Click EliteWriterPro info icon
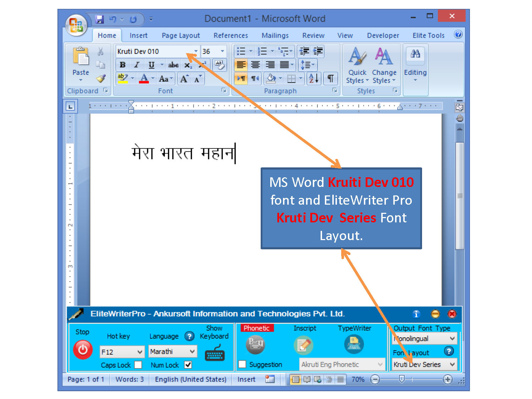The image size is (532, 399). point(416,314)
